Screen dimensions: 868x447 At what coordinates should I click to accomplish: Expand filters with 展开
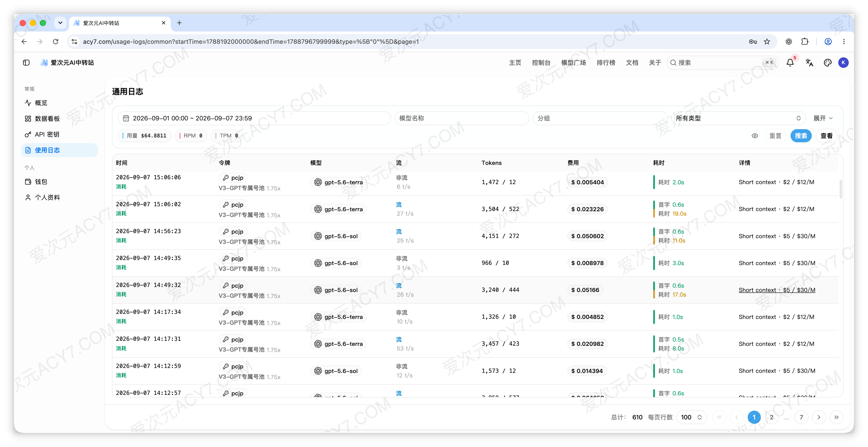[x=823, y=118]
